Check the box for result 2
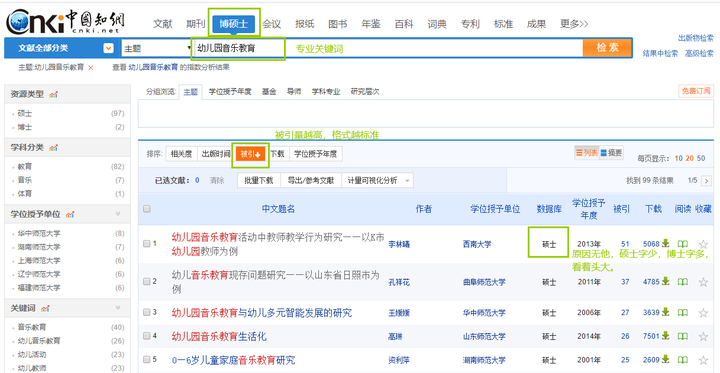This screenshot has height=373, width=720. [x=146, y=282]
